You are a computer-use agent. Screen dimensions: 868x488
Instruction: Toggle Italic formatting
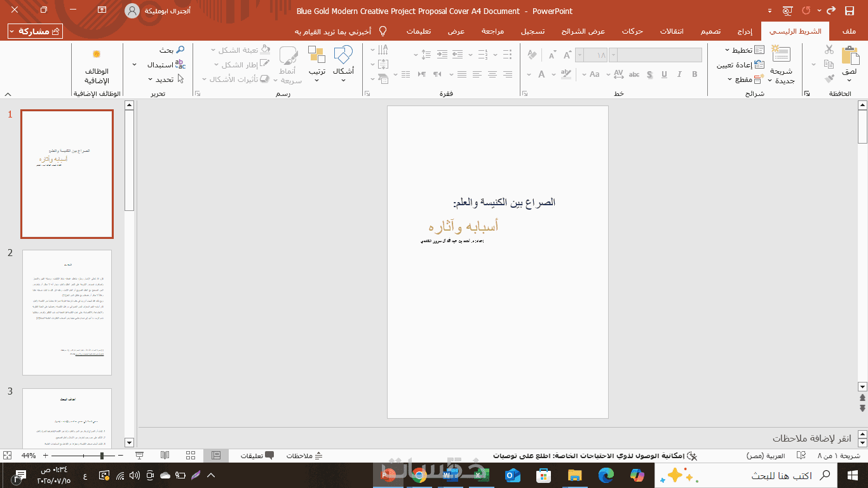pyautogui.click(x=679, y=74)
